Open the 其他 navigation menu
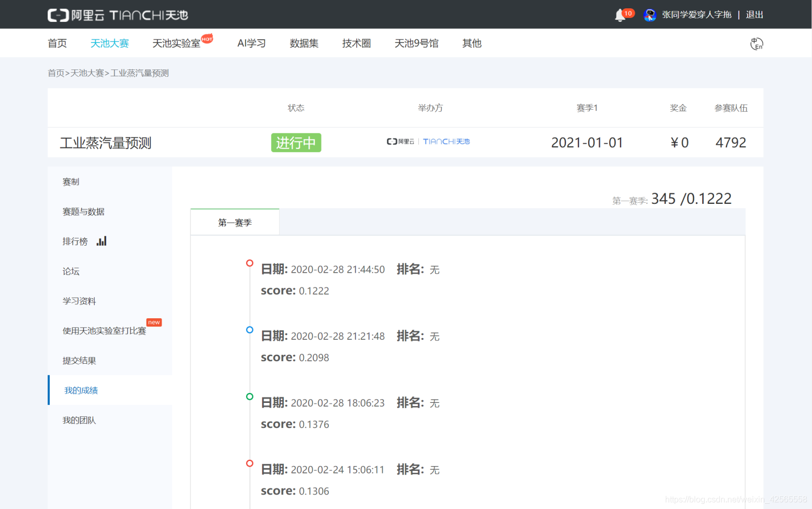 pyautogui.click(x=471, y=43)
